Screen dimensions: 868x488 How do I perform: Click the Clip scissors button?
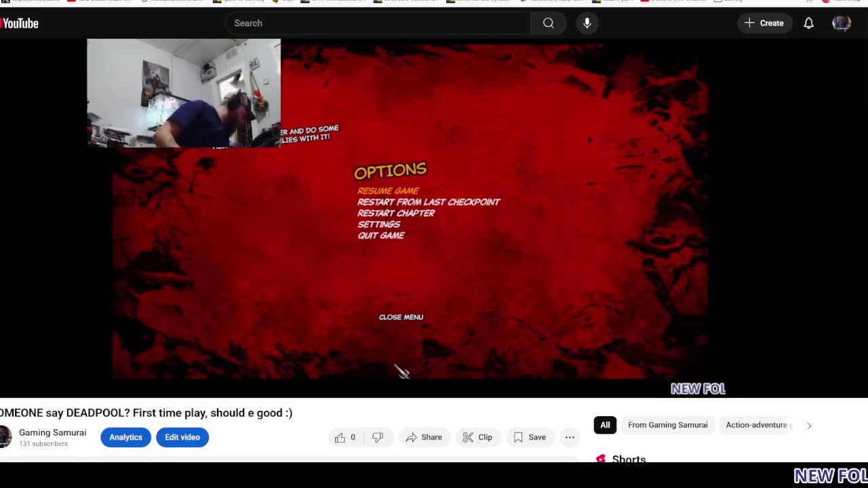tap(477, 437)
